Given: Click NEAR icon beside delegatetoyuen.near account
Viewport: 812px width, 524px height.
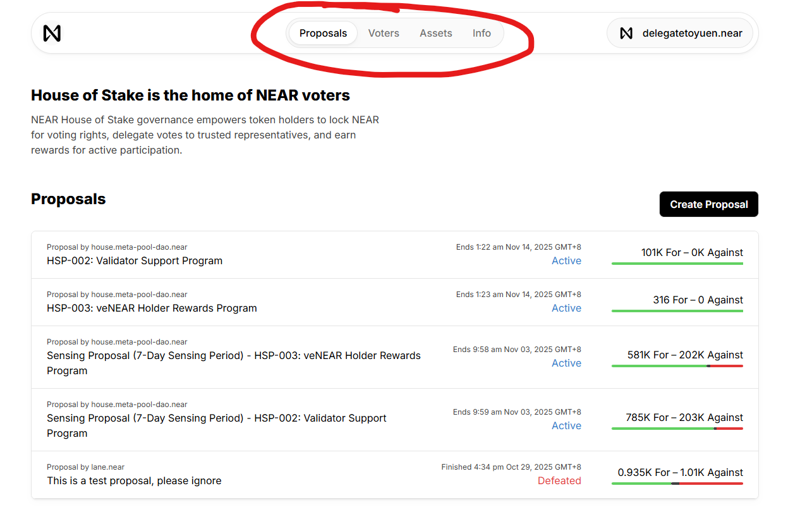Looking at the screenshot, I should pos(626,33).
